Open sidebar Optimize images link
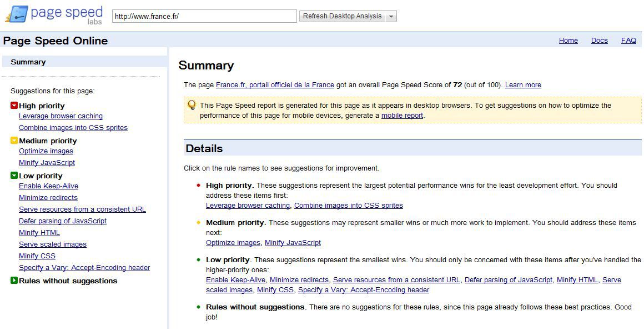644x335 pixels. (46, 151)
